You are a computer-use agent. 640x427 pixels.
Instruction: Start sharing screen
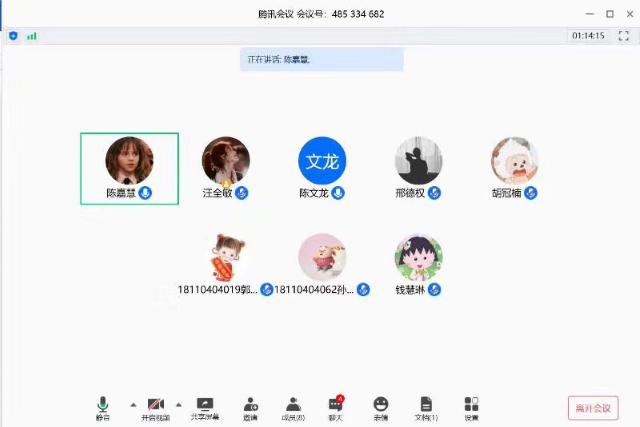[x=205, y=405]
